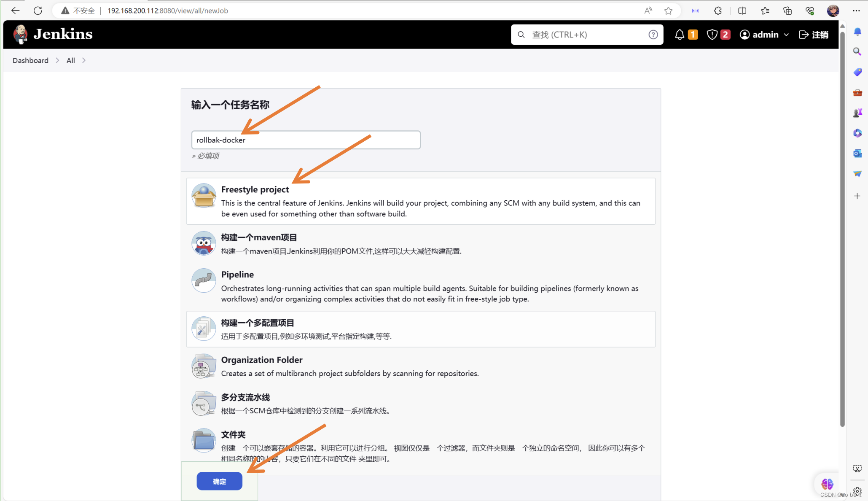Open sidebar tools briefcase icon
Image resolution: width=868 pixels, height=501 pixels.
857,92
